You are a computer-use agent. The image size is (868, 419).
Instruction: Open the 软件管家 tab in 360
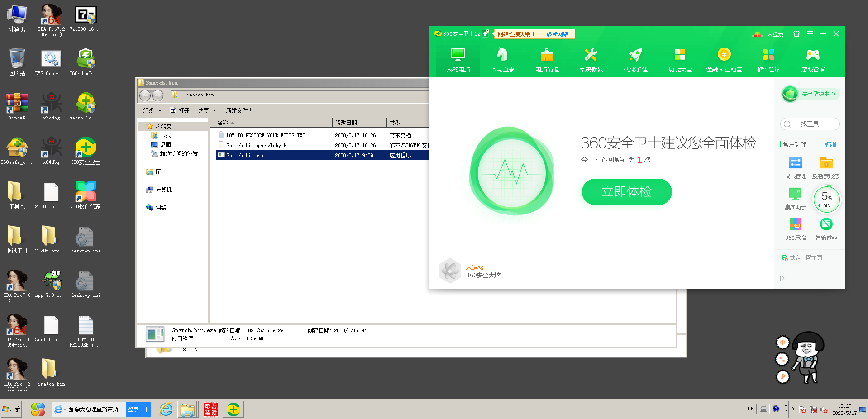point(768,59)
